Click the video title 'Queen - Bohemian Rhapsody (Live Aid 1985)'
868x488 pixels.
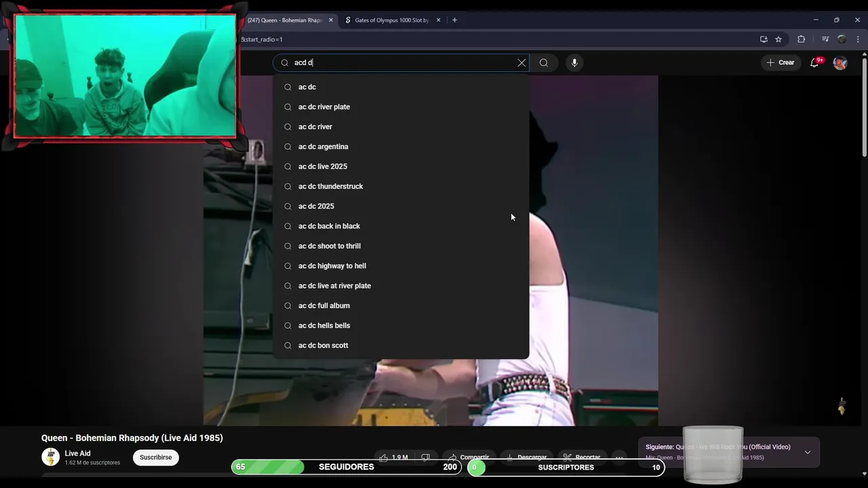(x=132, y=438)
